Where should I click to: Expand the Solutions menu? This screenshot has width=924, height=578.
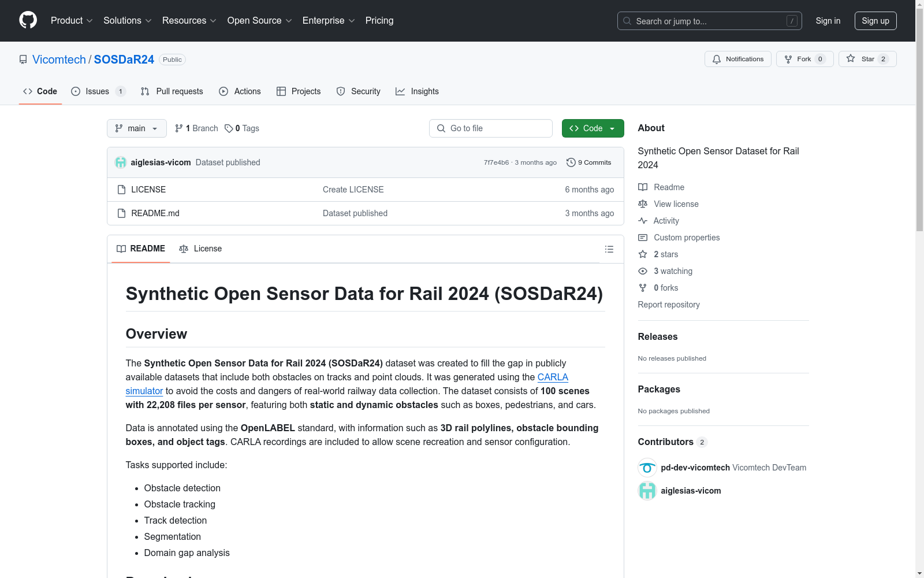[128, 21]
